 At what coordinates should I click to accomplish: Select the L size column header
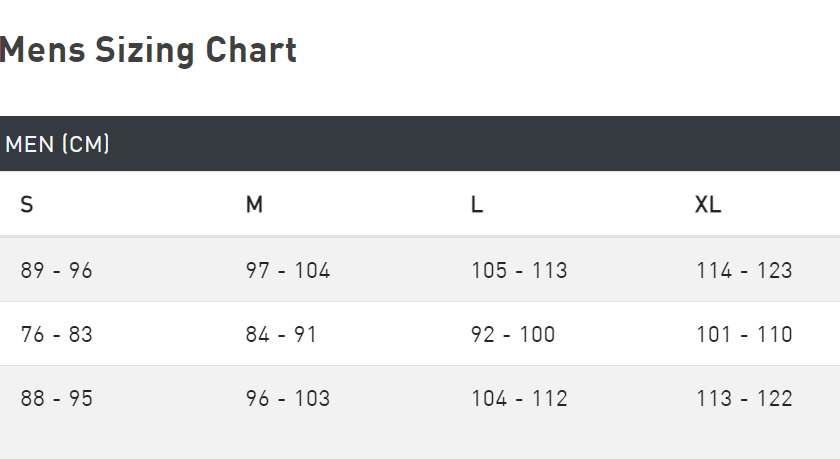point(477,204)
